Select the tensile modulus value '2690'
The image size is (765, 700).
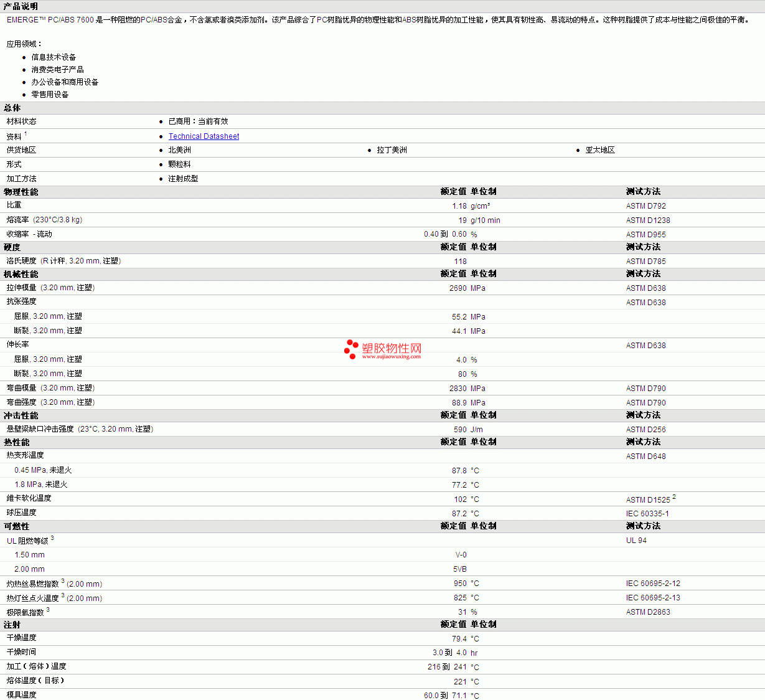458,288
